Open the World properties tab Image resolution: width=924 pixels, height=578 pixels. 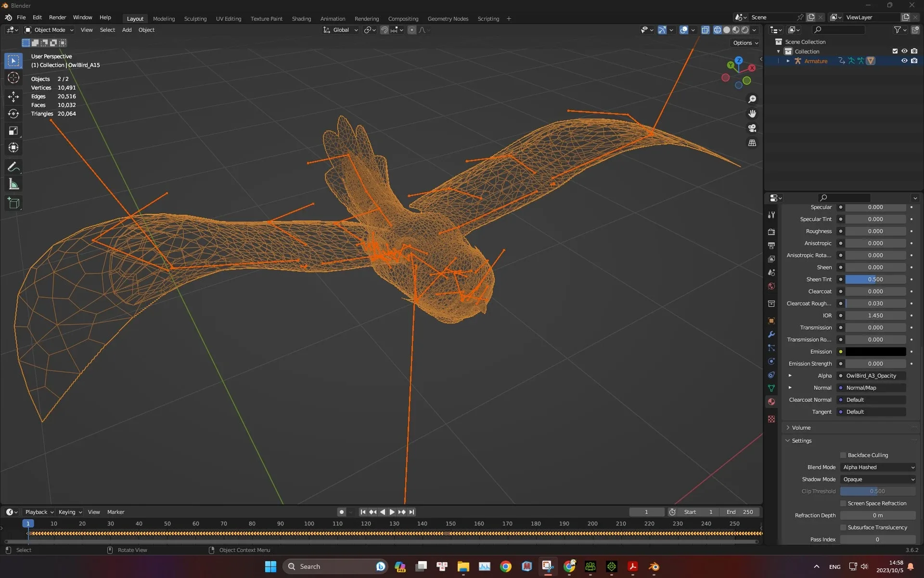771,286
